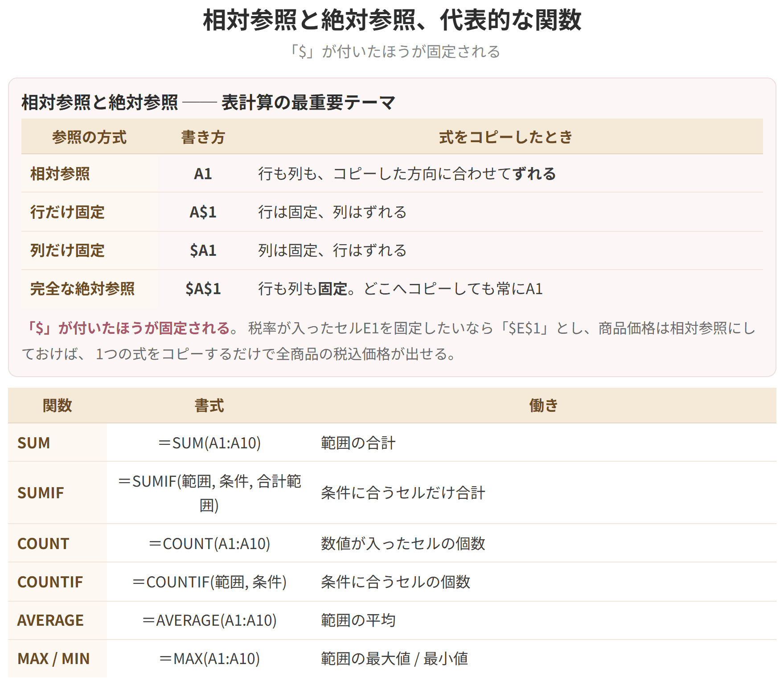784x685 pixels.
Task: Click column header 参照の方式
Action: point(89,137)
